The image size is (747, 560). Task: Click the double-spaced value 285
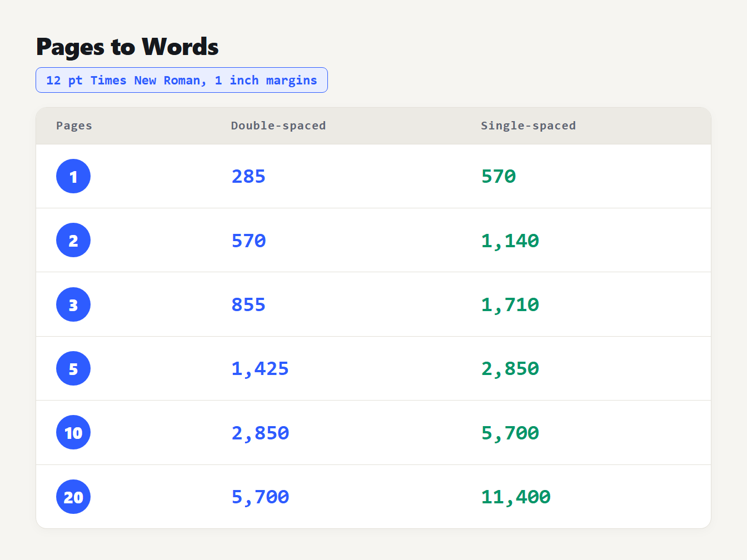point(248,176)
